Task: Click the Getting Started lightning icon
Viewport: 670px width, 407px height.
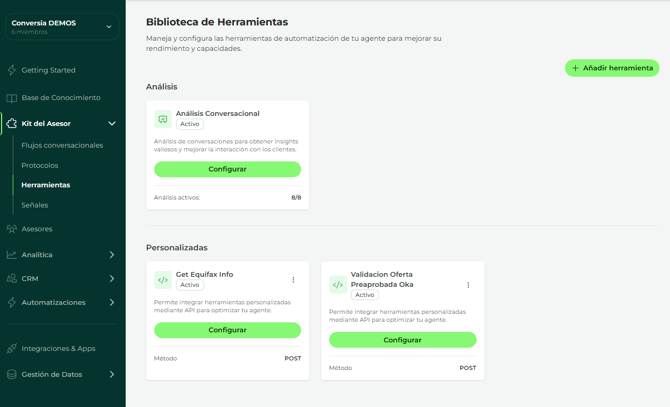Action: coord(12,70)
